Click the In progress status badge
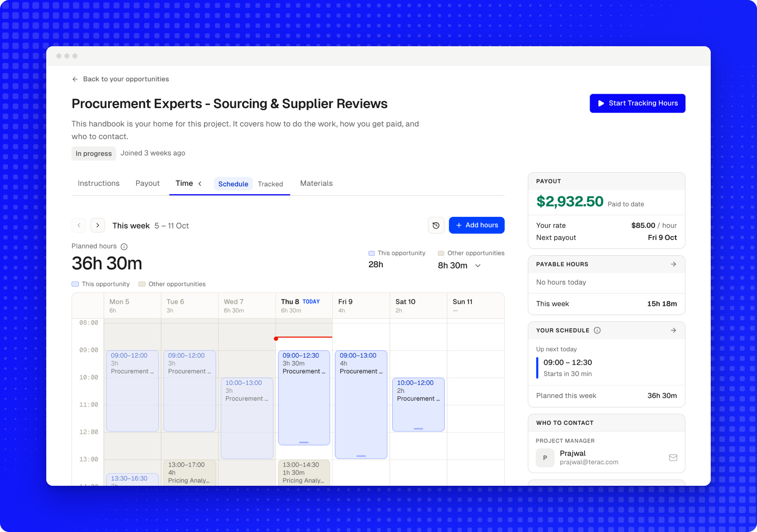 pos(94,153)
